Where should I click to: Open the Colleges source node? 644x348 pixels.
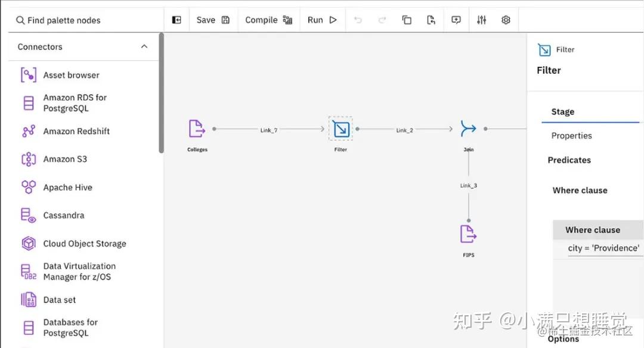point(197,128)
